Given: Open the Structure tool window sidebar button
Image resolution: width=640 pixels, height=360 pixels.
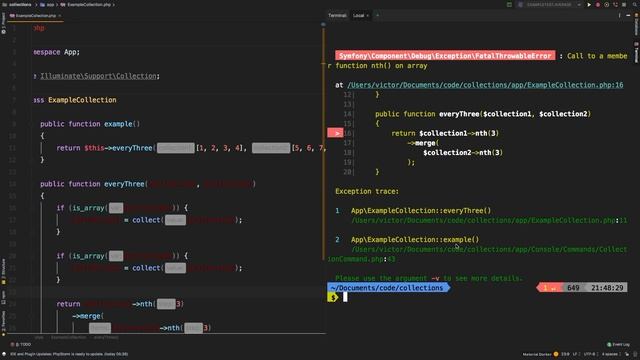Looking at the screenshot, I should click(3, 271).
